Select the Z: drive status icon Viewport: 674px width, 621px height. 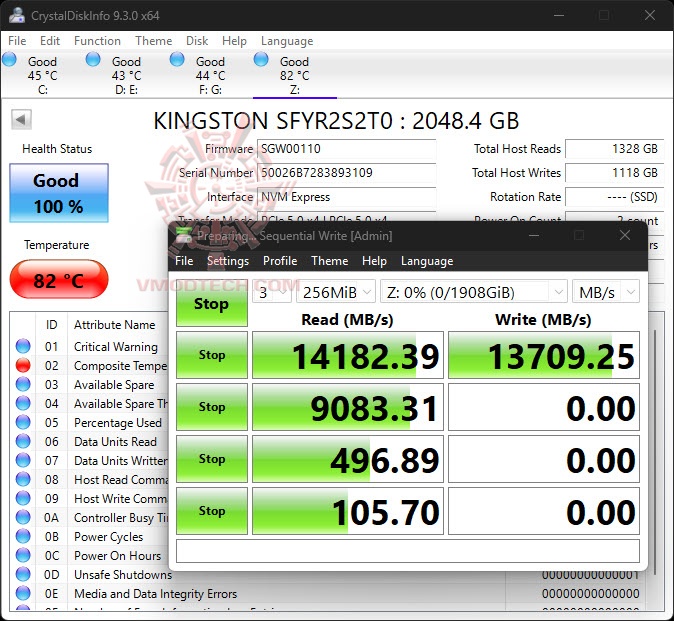tap(260, 59)
